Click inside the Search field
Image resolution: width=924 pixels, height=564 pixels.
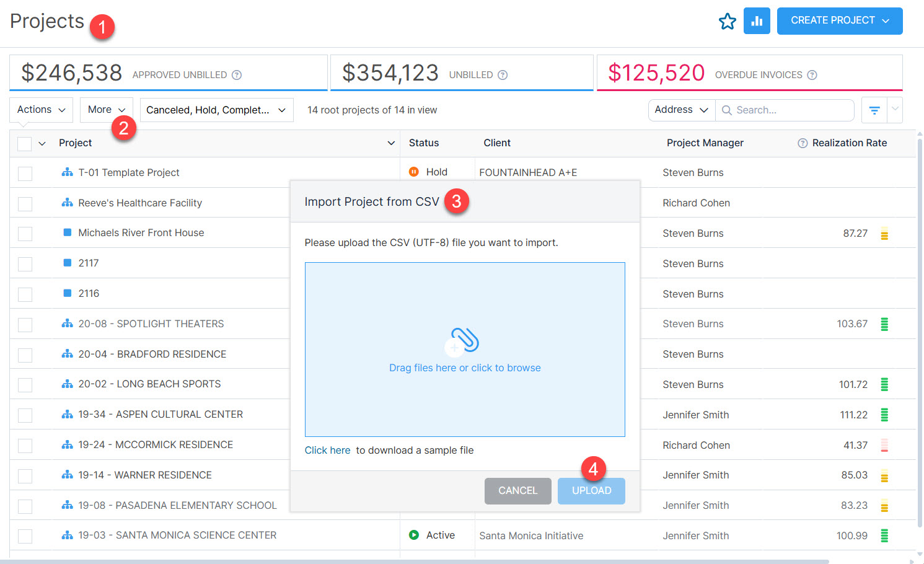(775, 110)
